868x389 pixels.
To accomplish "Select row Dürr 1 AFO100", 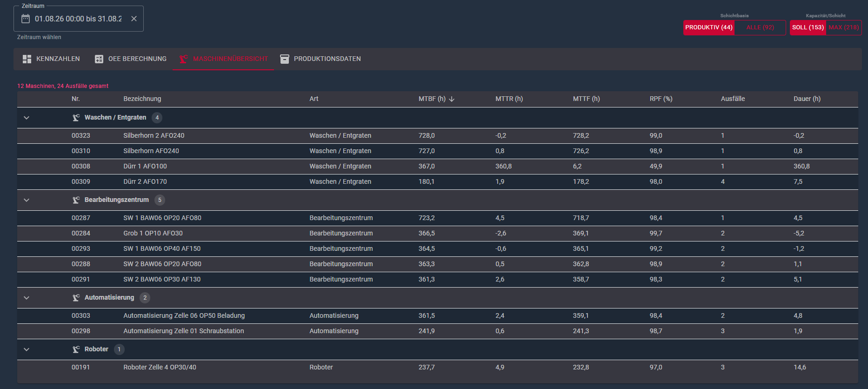I will click(438, 167).
